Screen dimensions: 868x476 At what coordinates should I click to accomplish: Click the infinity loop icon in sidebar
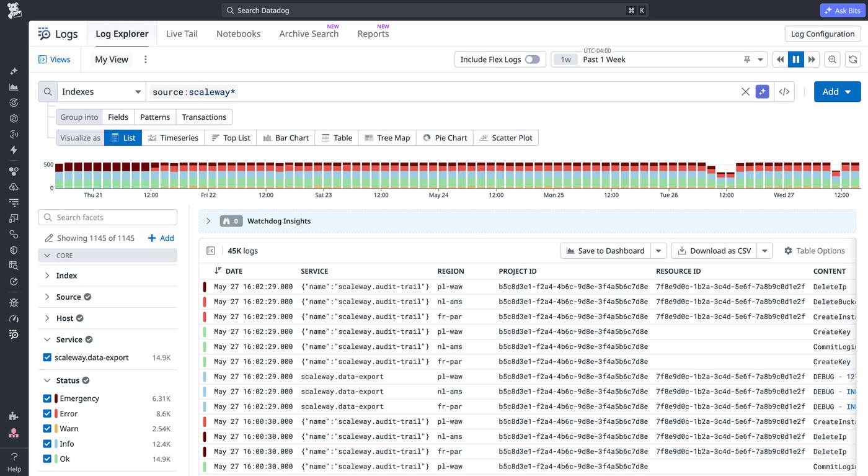(x=14, y=234)
